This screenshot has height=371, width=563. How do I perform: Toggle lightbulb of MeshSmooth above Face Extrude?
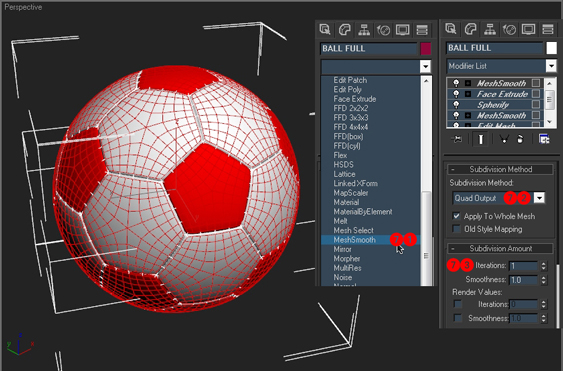pyautogui.click(x=456, y=83)
